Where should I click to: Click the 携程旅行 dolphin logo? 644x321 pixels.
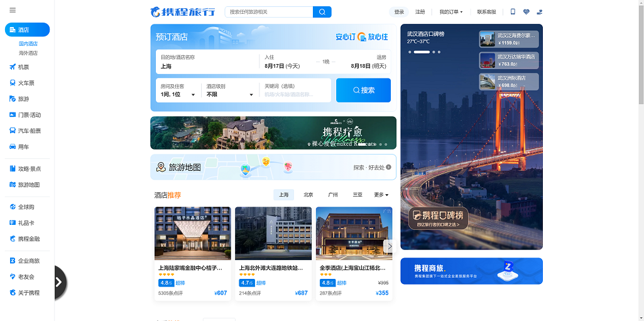[182, 12]
